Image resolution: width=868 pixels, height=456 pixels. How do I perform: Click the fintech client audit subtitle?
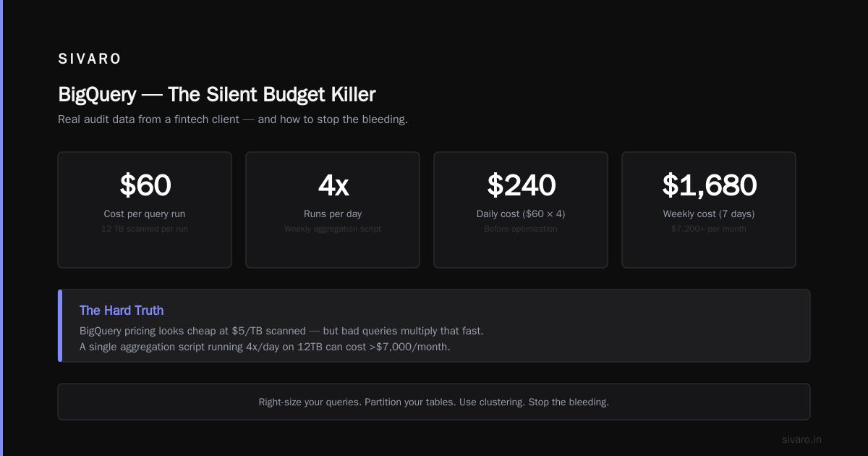tap(233, 119)
